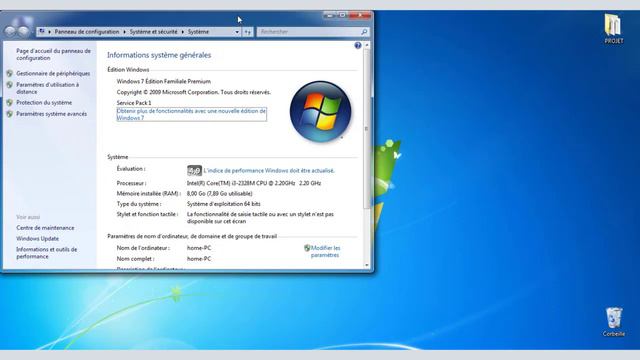Open Informations et outils de performance
This screenshot has width=640, height=360.
47,253
